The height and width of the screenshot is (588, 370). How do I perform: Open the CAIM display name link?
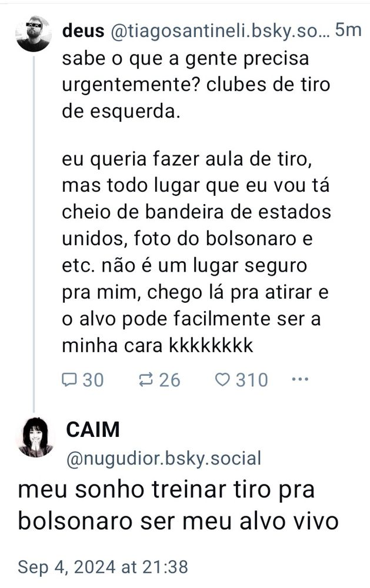(93, 429)
